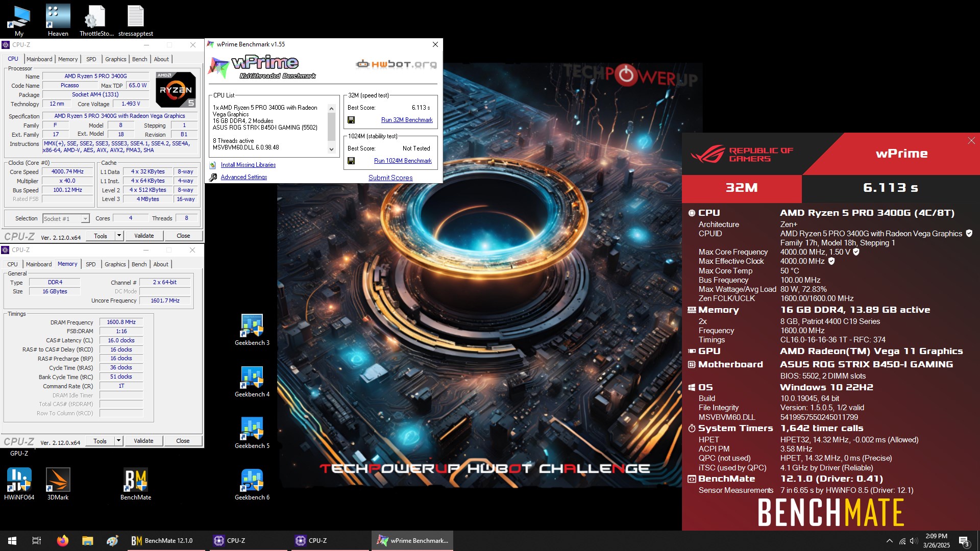Image resolution: width=980 pixels, height=551 pixels.
Task: Open the notification center icon
Action: click(x=964, y=541)
